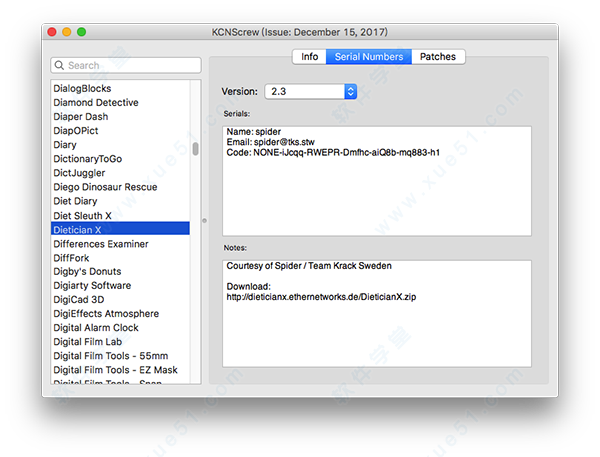600x457 pixels.
Task: Select DiffFork entry
Action: (x=120, y=258)
